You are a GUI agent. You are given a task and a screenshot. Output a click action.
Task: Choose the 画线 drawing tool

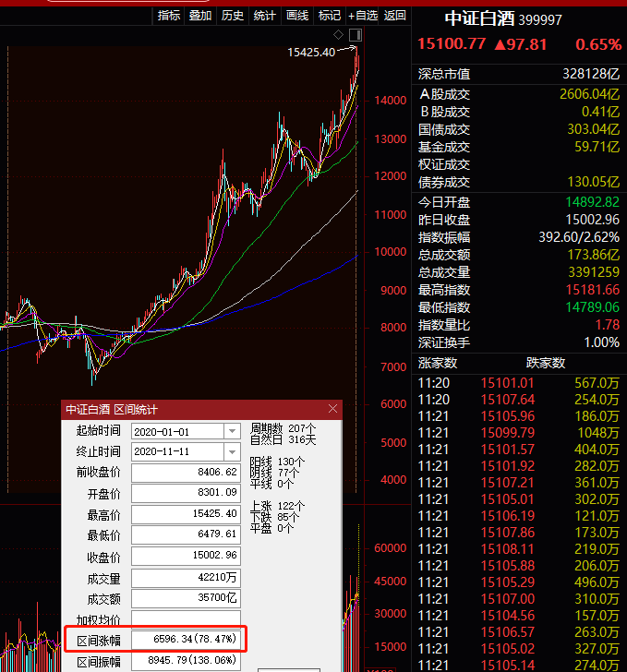point(297,15)
